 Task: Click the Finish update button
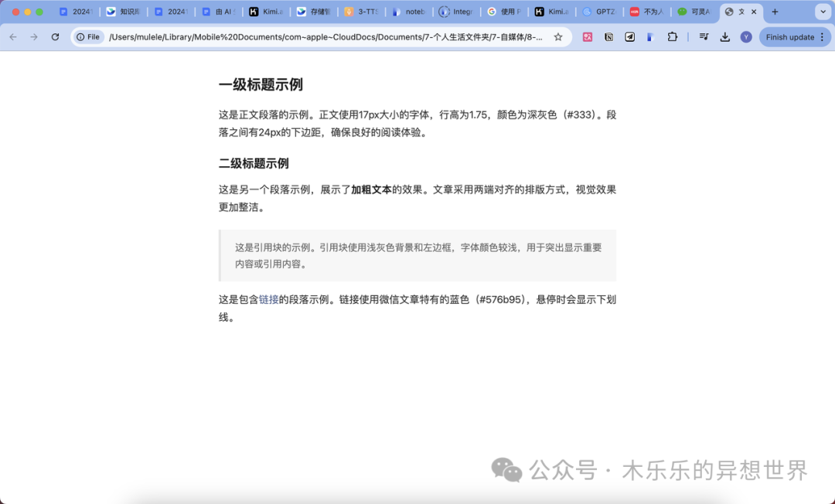(789, 37)
